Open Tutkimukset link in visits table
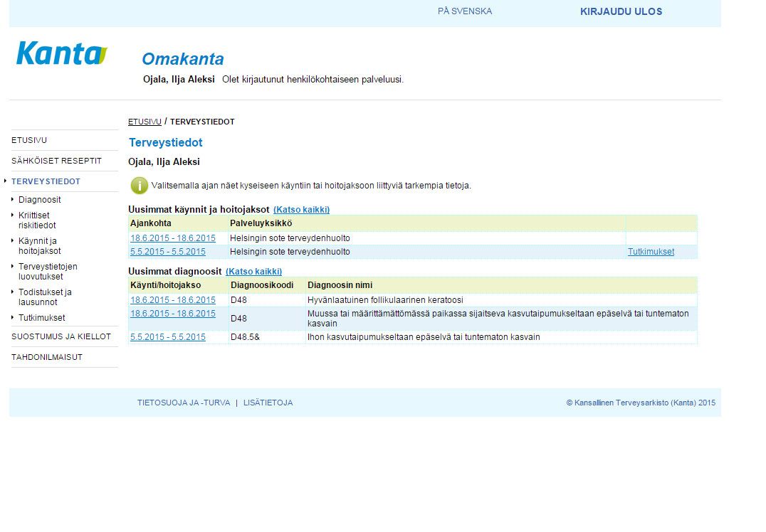The image size is (766, 532). 651,252
